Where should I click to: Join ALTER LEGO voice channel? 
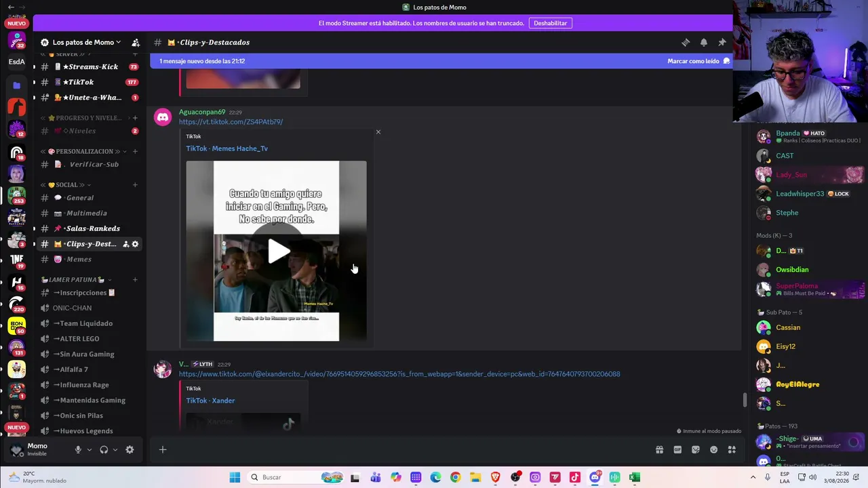89,339
